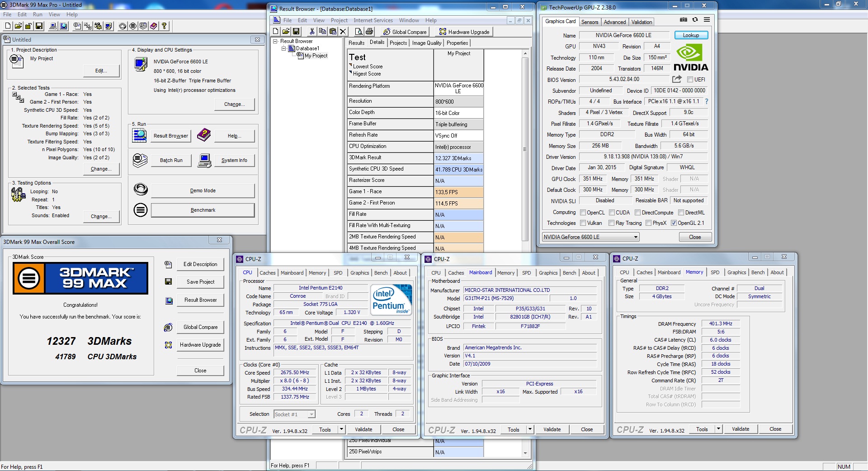
Task: Click GPU-Z refresh icon
Action: point(695,20)
